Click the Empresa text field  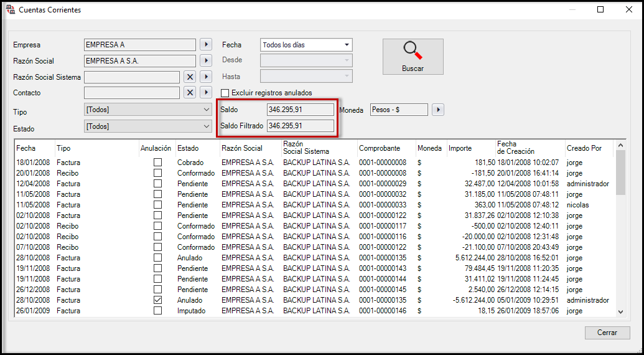click(x=139, y=44)
